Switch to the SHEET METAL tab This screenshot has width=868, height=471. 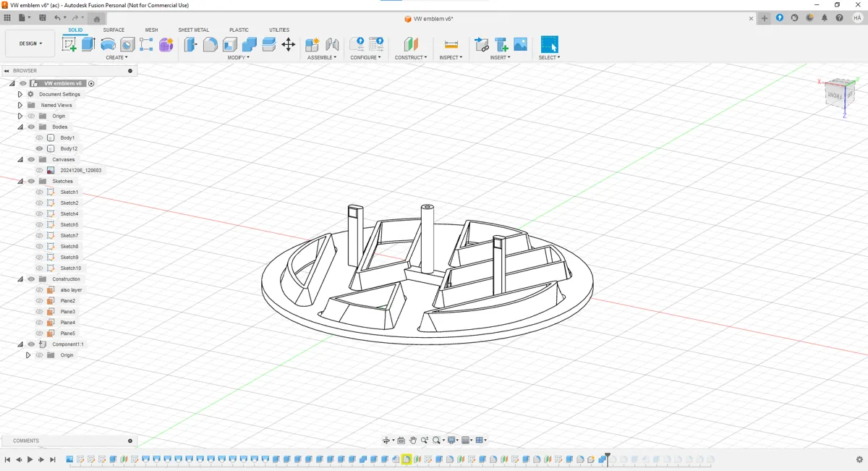click(x=194, y=30)
